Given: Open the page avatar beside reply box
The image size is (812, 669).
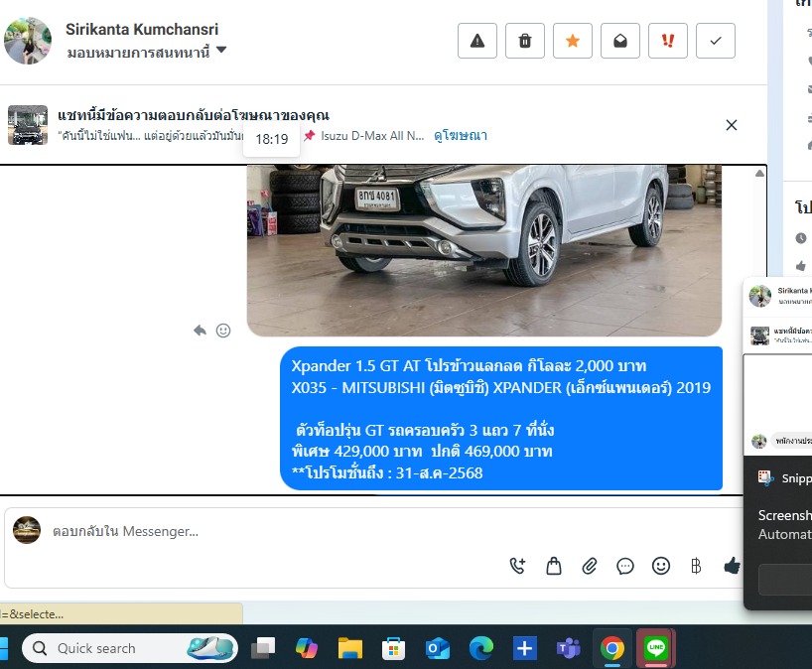Looking at the screenshot, I should pos(27,530).
